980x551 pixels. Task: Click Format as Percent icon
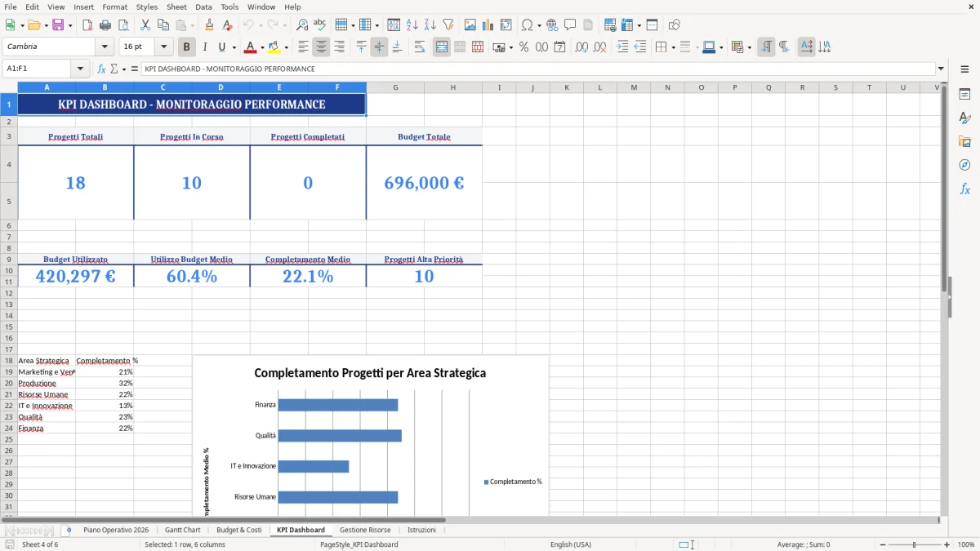pyautogui.click(x=523, y=47)
